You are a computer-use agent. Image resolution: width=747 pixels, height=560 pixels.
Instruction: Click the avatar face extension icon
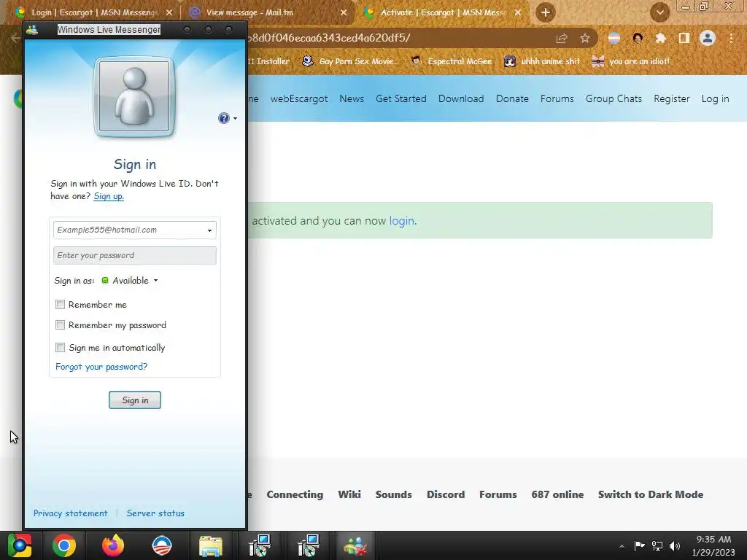(x=638, y=38)
